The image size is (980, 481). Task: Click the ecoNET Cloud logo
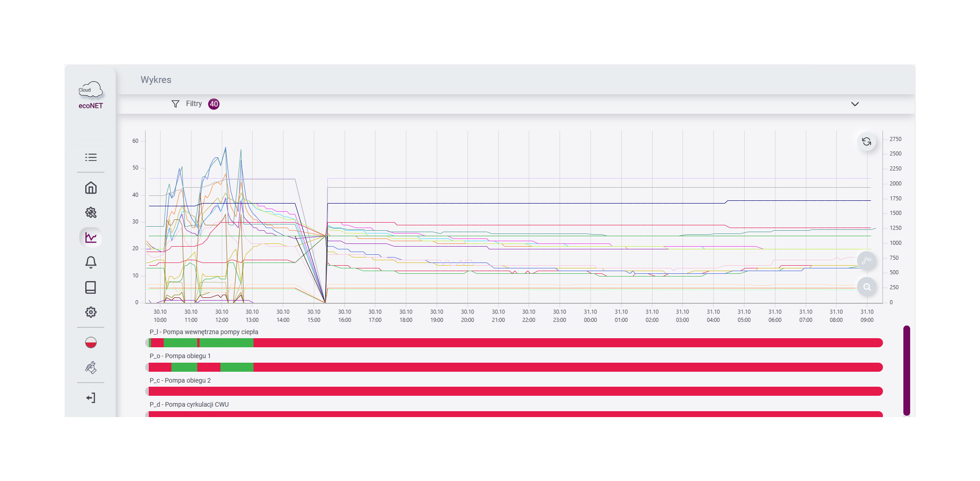91,95
